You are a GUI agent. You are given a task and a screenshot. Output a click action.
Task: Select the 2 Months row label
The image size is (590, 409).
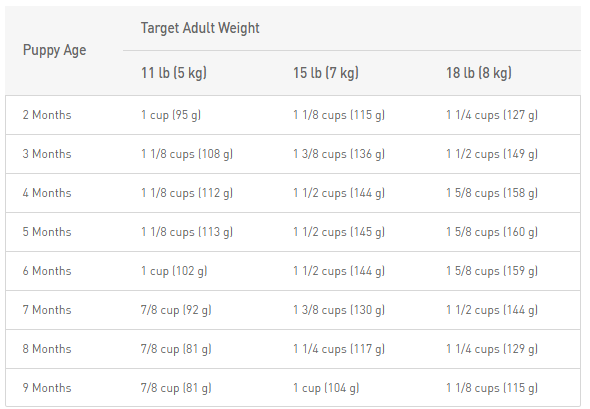coord(47,115)
